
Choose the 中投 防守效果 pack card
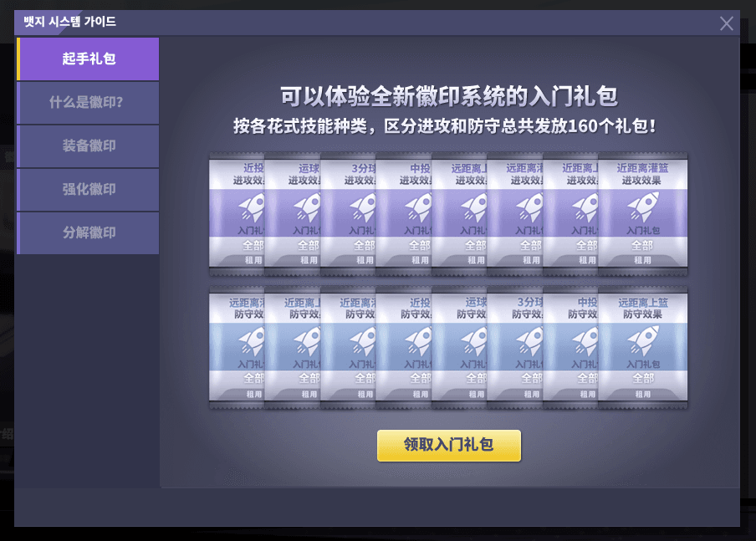[570, 348]
